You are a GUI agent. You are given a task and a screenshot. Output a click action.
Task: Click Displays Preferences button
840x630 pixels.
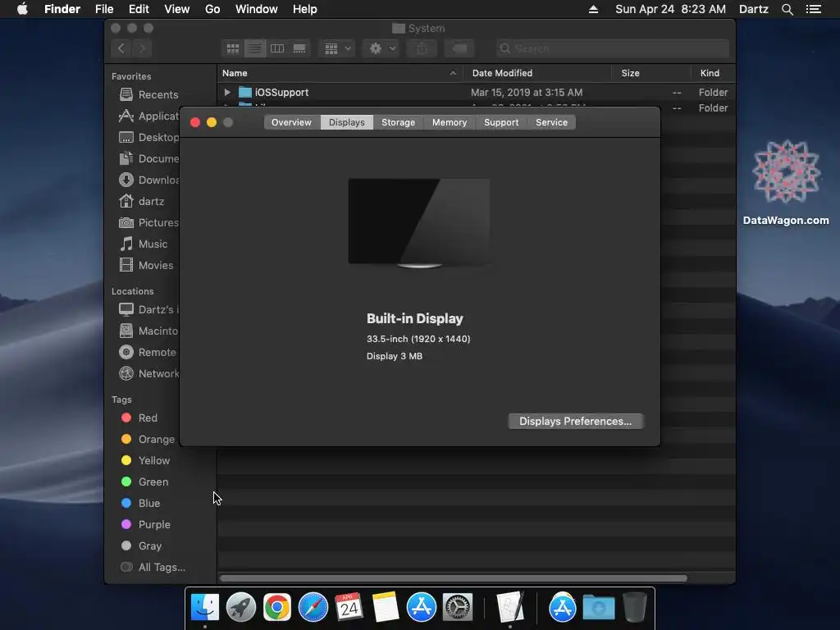[x=575, y=421]
